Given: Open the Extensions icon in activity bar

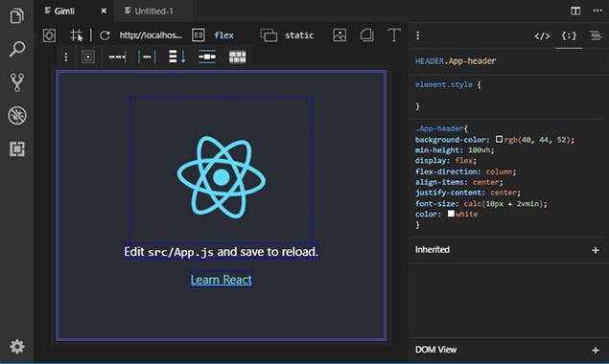Looking at the screenshot, I should pyautogui.click(x=17, y=148).
